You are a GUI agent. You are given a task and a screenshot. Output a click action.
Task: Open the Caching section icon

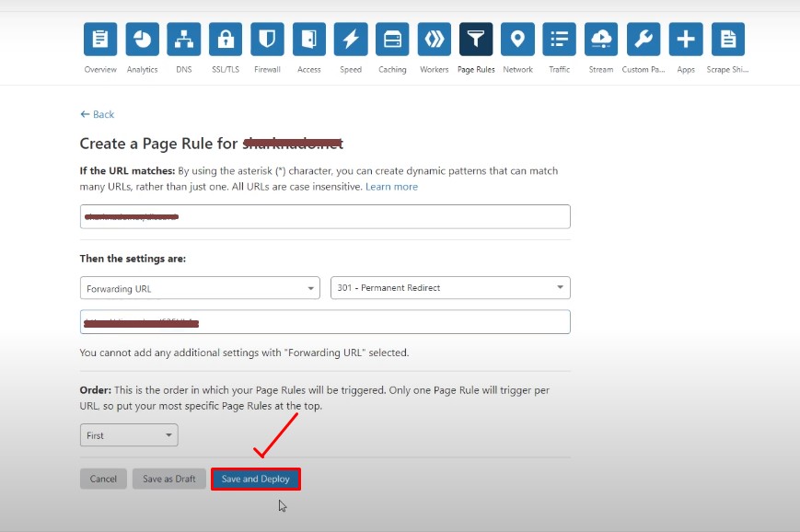click(392, 40)
